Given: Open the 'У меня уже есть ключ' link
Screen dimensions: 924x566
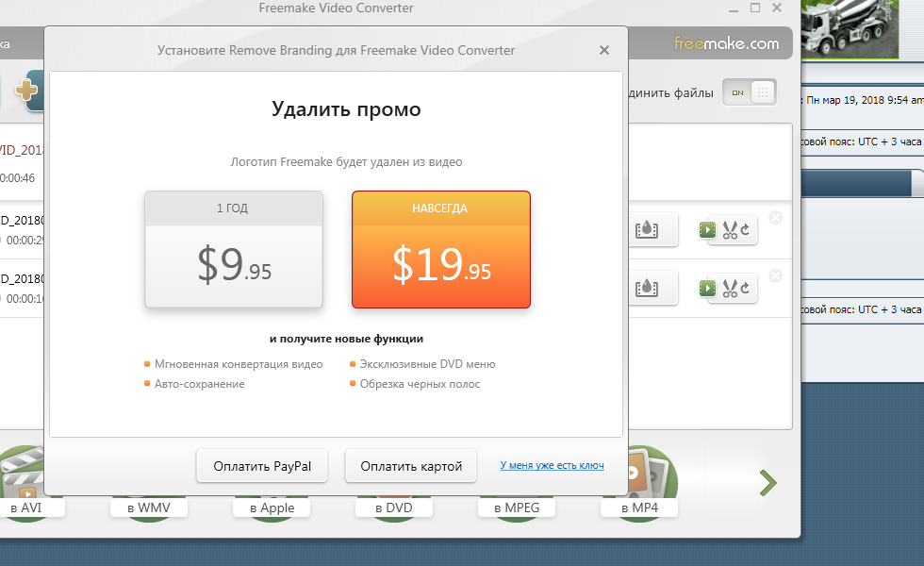Looking at the screenshot, I should coord(552,466).
